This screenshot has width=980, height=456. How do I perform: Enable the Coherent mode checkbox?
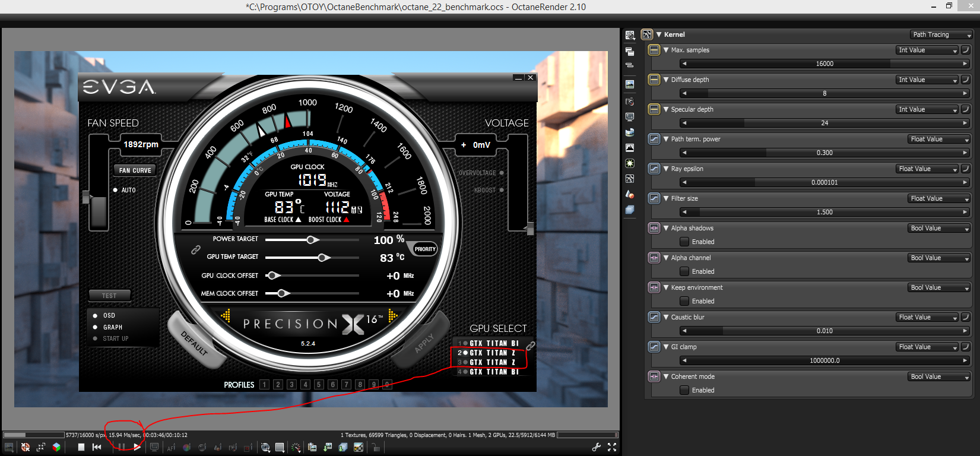click(x=684, y=390)
